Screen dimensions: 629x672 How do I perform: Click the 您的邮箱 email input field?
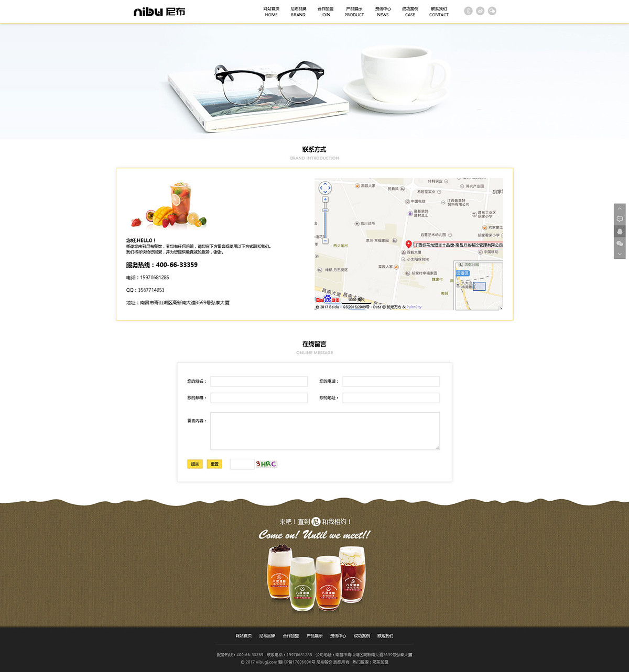pyautogui.click(x=259, y=398)
